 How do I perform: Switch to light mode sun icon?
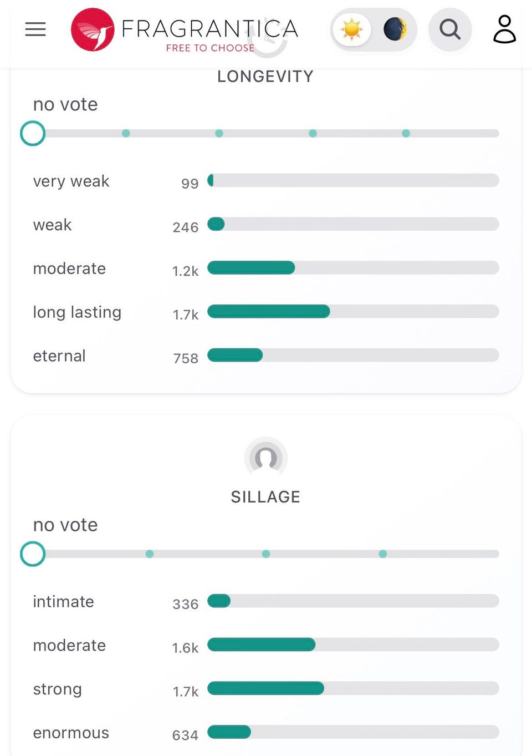[352, 29]
